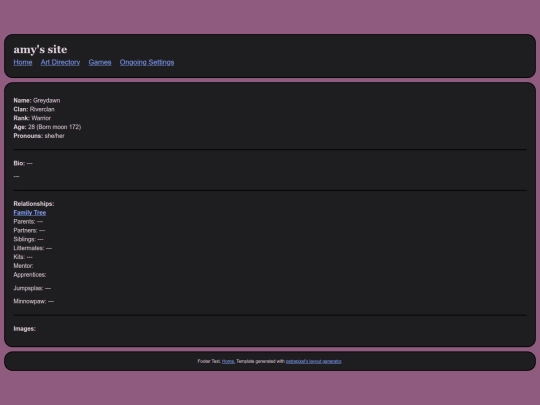Click the Siblings: entry

click(x=29, y=239)
